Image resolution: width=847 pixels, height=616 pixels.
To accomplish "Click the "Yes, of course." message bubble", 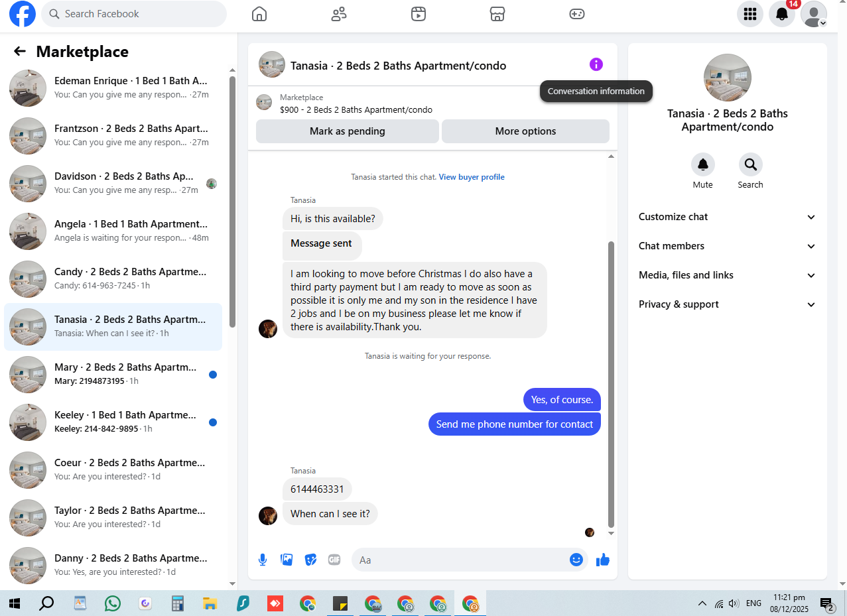I will coord(562,400).
